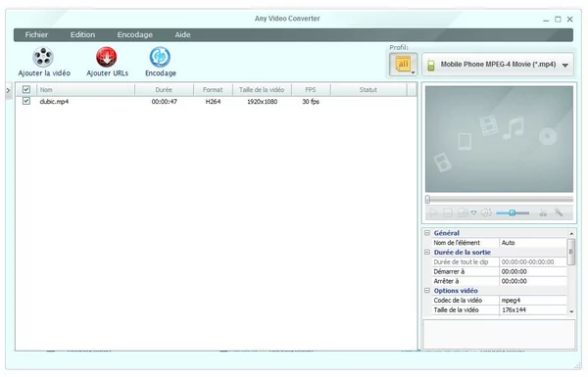Open the Aide menu

(x=182, y=35)
